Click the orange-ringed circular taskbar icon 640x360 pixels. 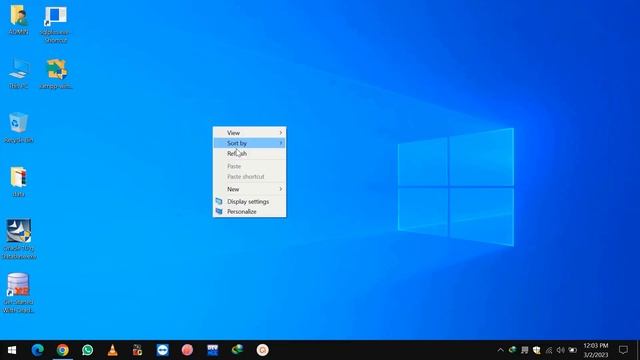point(262,350)
